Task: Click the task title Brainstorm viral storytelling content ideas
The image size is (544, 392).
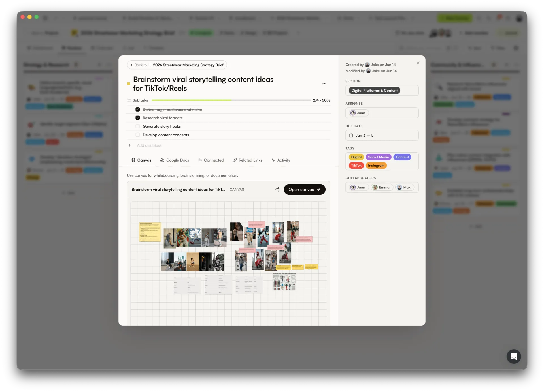Action: (203, 84)
